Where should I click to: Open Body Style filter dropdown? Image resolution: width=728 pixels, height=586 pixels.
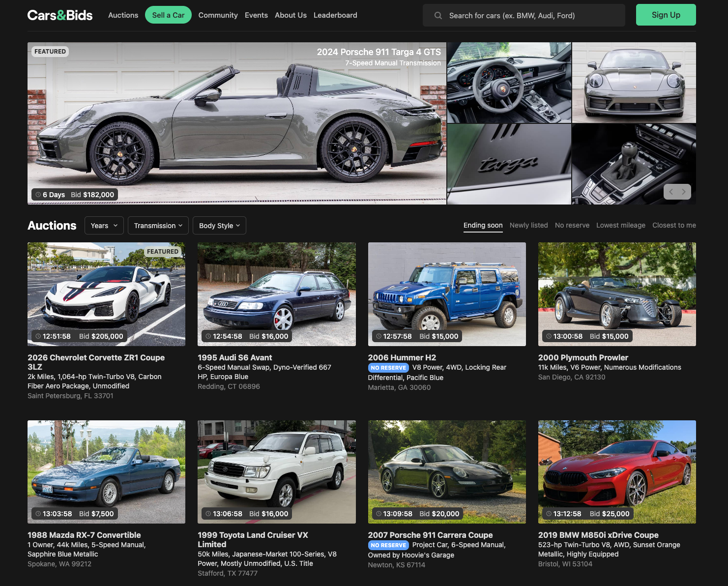[219, 226]
